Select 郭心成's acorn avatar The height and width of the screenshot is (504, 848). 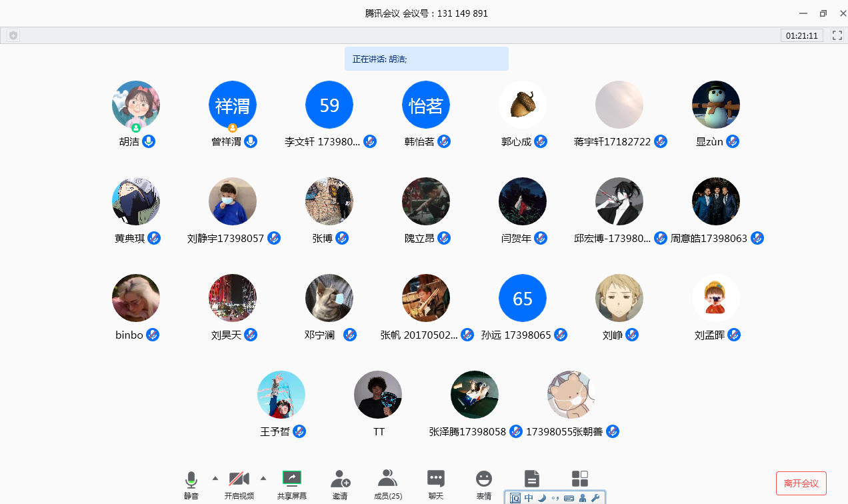(523, 105)
